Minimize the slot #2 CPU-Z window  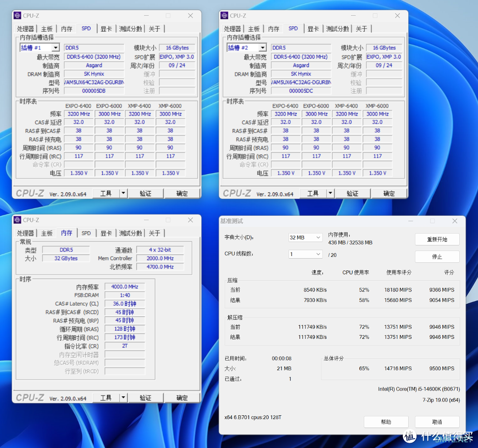353,15
